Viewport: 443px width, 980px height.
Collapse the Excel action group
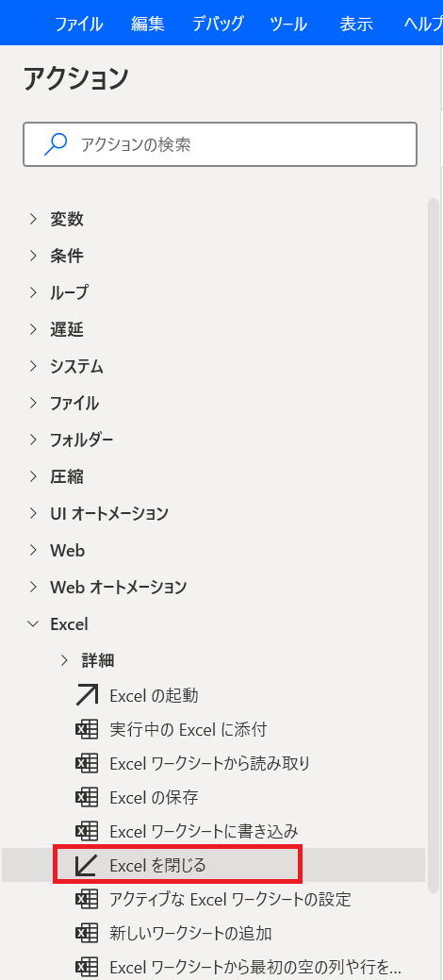pos(33,623)
